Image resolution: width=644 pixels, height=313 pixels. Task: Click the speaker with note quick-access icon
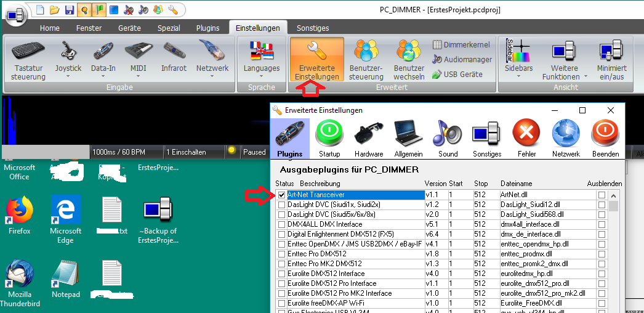(143, 9)
